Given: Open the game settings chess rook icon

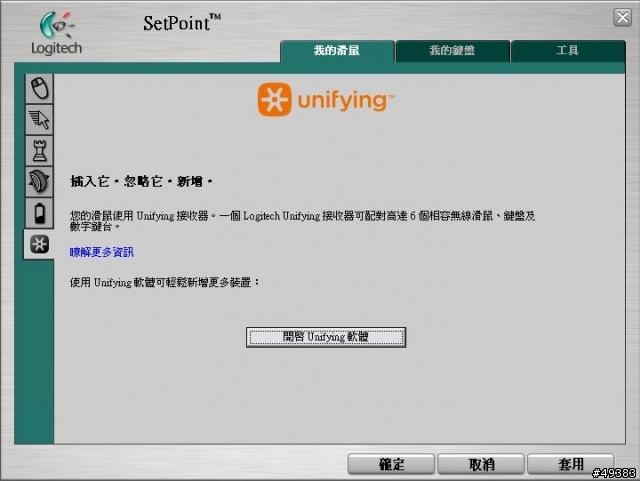Looking at the screenshot, I should pyautogui.click(x=40, y=151).
